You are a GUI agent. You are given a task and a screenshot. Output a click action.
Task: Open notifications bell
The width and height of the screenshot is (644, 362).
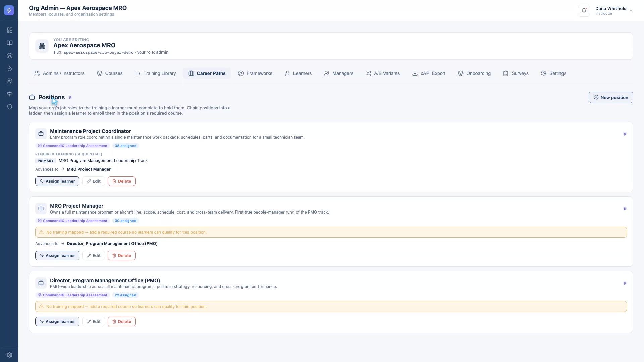pos(584,11)
